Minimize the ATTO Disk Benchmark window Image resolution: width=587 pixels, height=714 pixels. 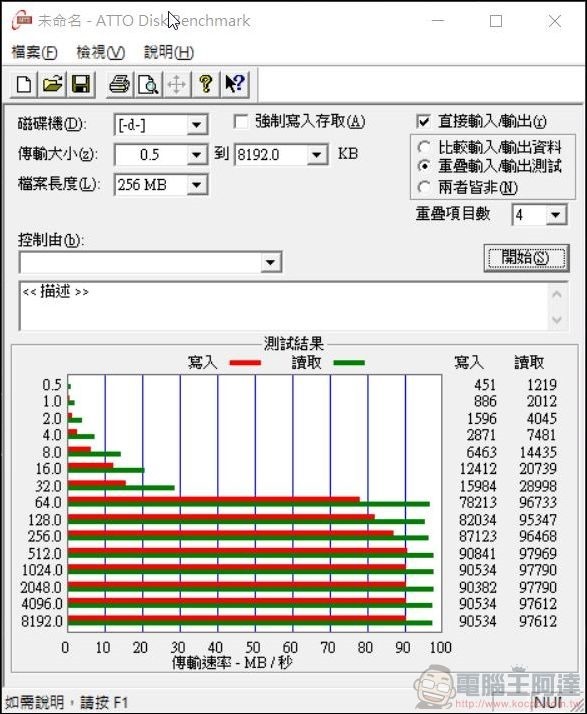(438, 20)
